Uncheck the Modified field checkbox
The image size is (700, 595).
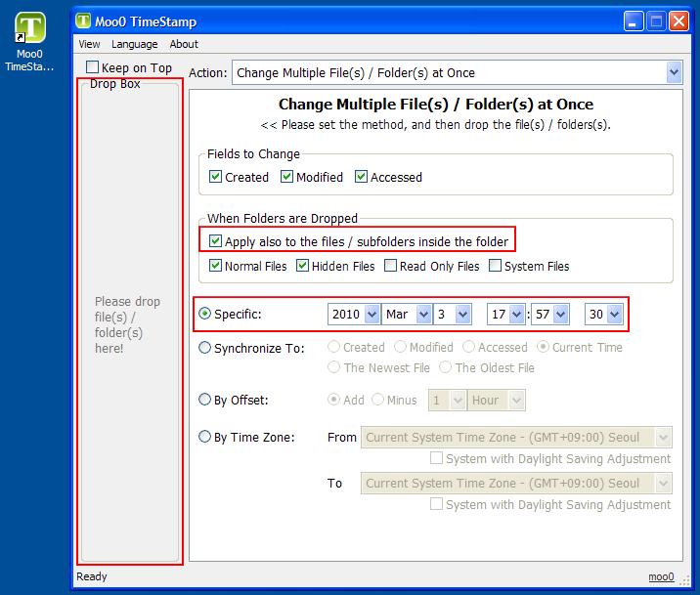pos(286,177)
